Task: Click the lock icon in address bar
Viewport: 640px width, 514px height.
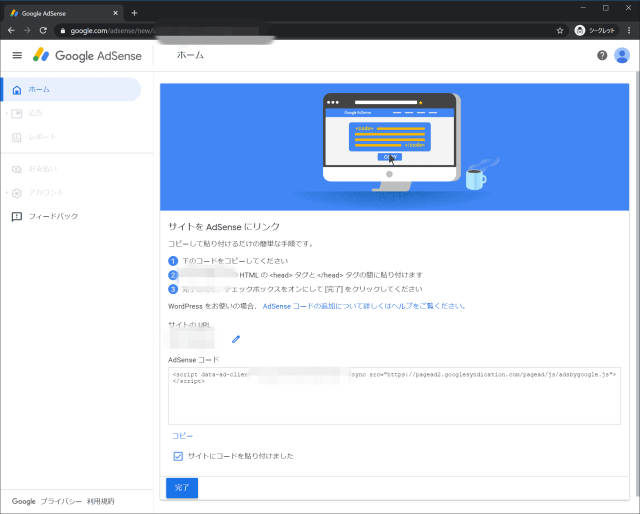Action: [x=62, y=31]
